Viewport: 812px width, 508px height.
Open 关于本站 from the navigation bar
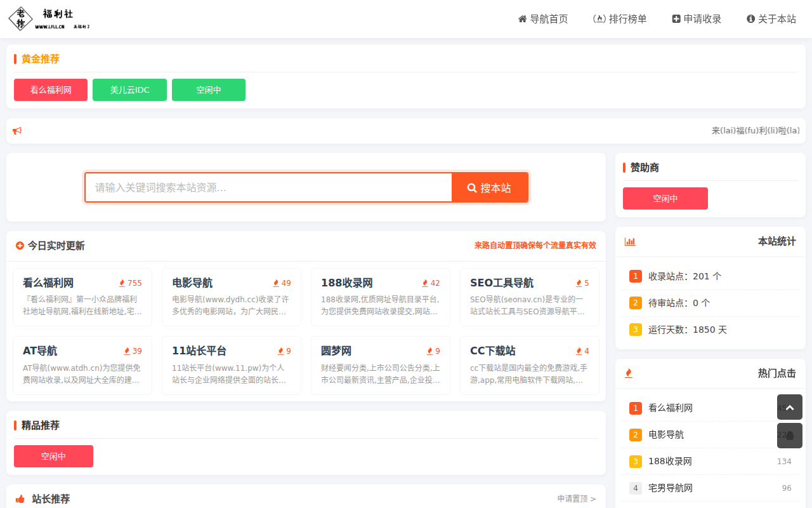(x=771, y=19)
